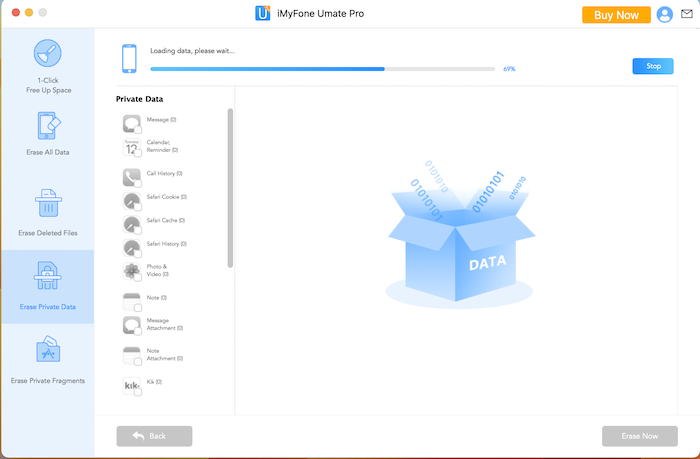
Task: Click the 'Loading data, please wait...' text
Action: (x=192, y=51)
